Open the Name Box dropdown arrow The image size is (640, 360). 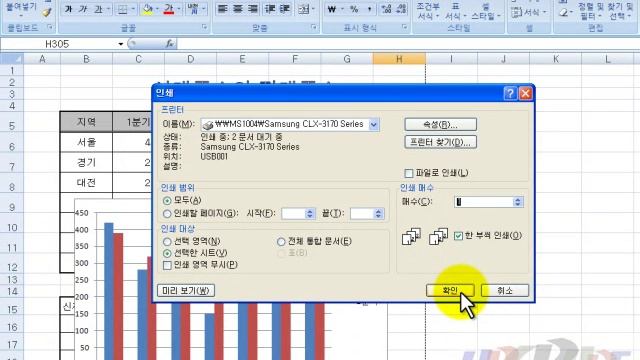click(121, 44)
